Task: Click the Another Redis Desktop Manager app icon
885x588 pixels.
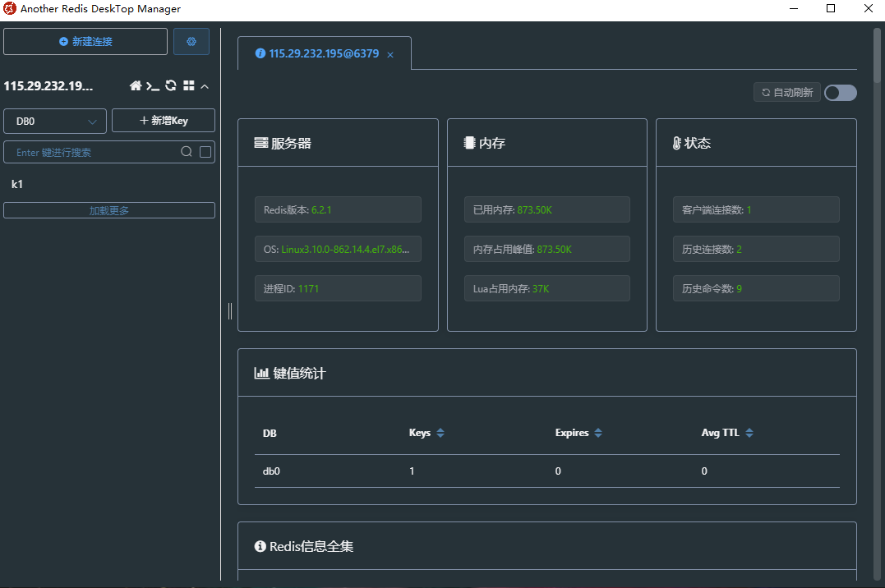Action: click(x=10, y=8)
